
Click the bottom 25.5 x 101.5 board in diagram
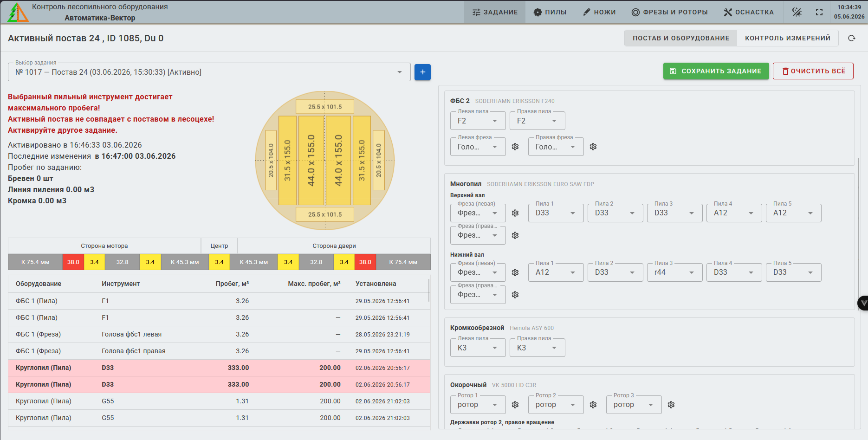pyautogui.click(x=325, y=214)
